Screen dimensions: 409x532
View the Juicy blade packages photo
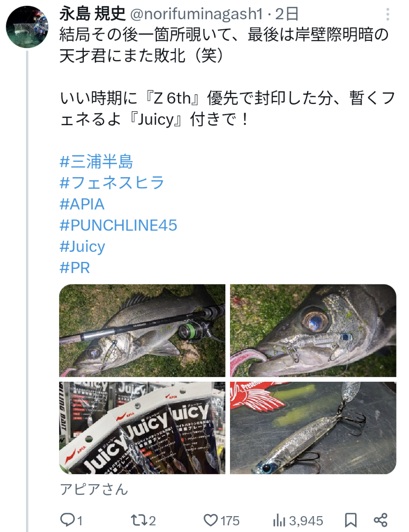(142, 428)
